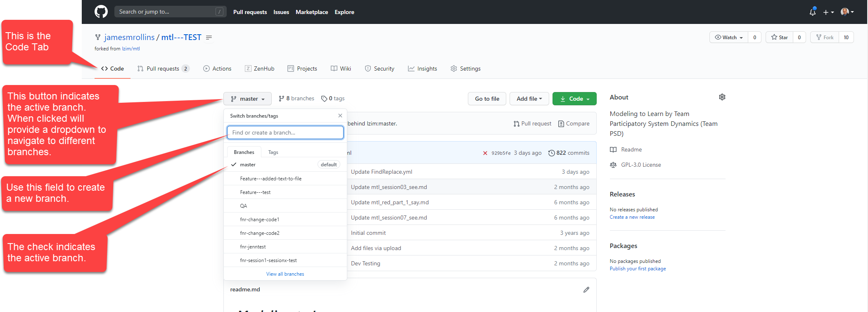This screenshot has height=312, width=868.
Task: Open the user avatar menu
Action: click(847, 12)
